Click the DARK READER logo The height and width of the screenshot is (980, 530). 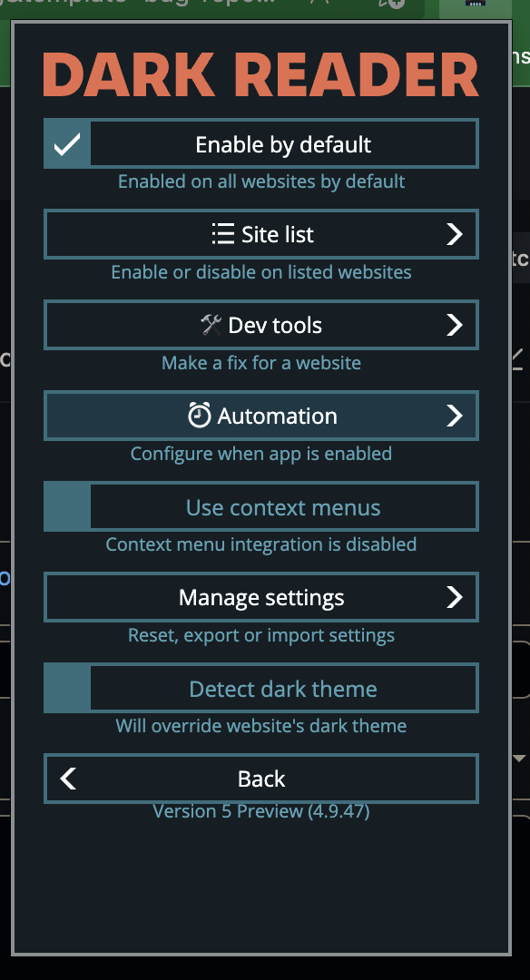point(261,74)
